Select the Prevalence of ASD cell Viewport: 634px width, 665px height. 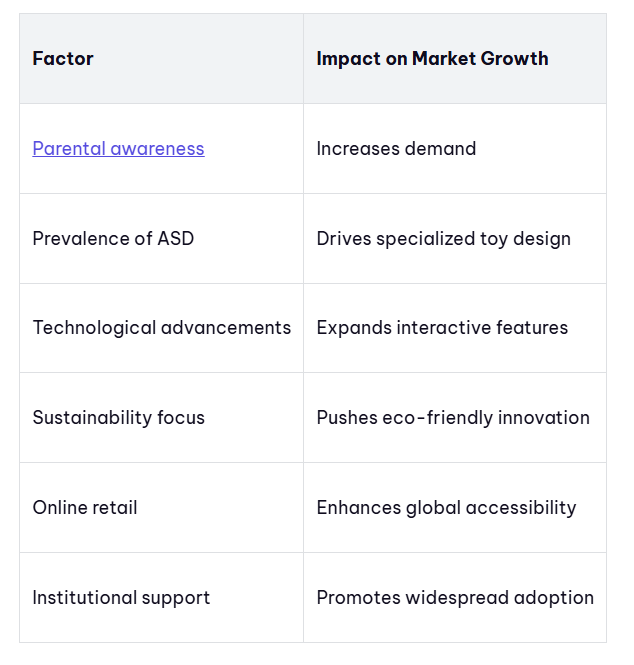pos(161,238)
